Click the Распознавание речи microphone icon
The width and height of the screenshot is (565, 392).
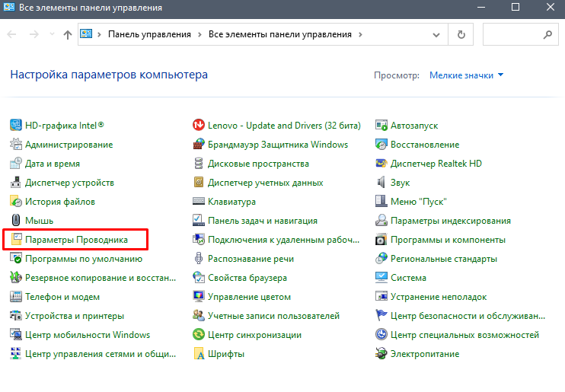pyautogui.click(x=199, y=259)
